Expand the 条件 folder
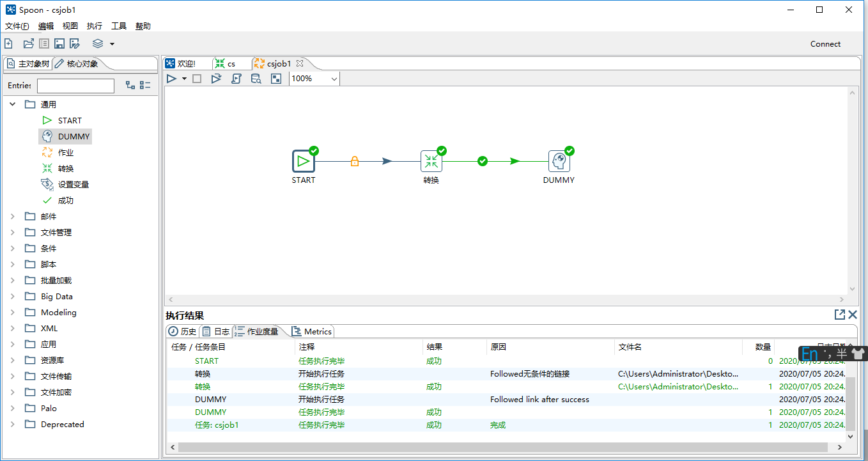Screen dimensions: 868x461 [12, 248]
